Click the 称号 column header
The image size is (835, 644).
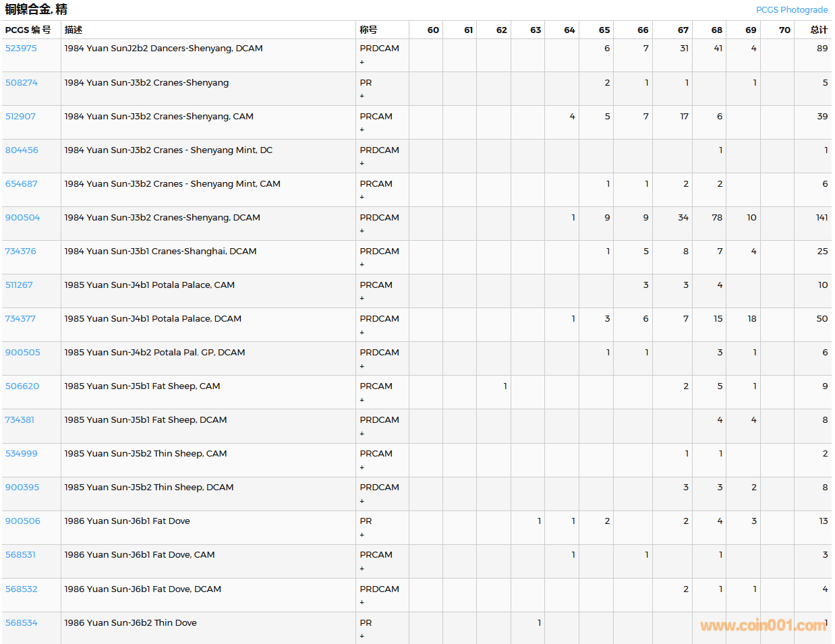click(x=368, y=30)
